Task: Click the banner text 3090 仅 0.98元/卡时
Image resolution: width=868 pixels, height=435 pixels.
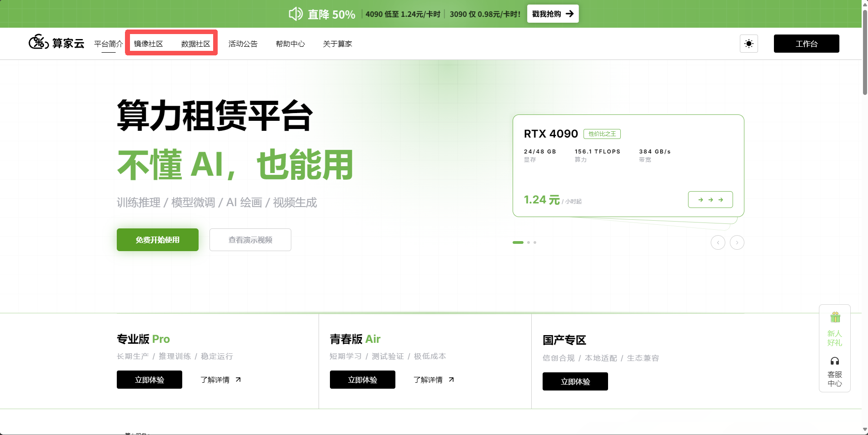Action: [485, 14]
